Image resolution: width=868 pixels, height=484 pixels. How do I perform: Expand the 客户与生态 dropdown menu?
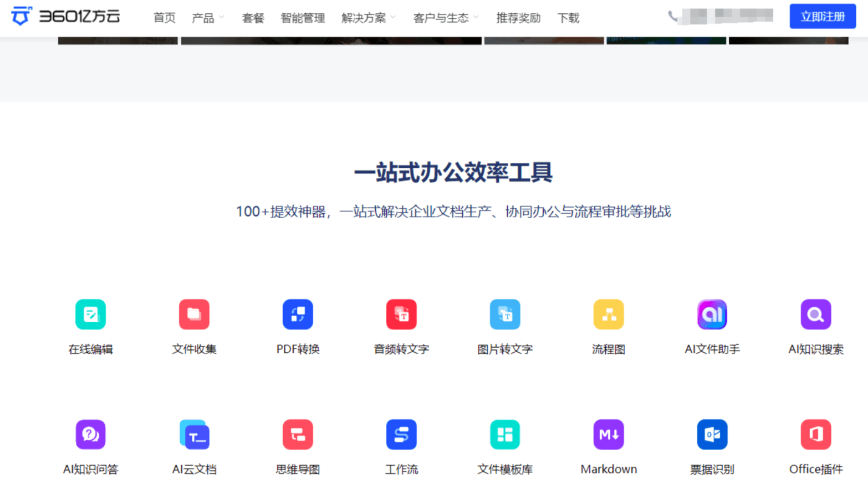446,18
